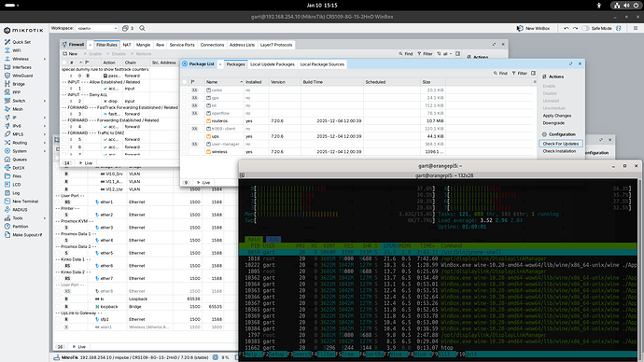Image resolution: width=644 pixels, height=362 pixels.
Task: Open the hamburger menu at the top right
Action: click(636, 28)
